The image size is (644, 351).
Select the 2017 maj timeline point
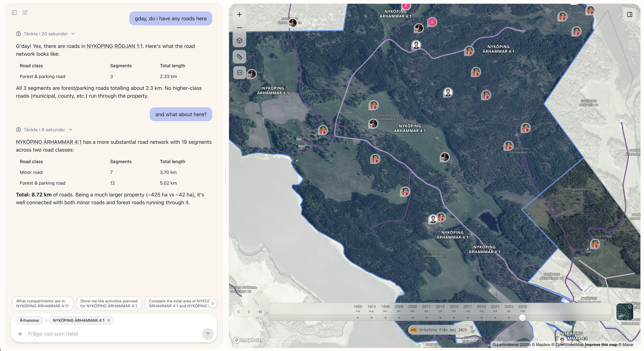[x=467, y=318]
